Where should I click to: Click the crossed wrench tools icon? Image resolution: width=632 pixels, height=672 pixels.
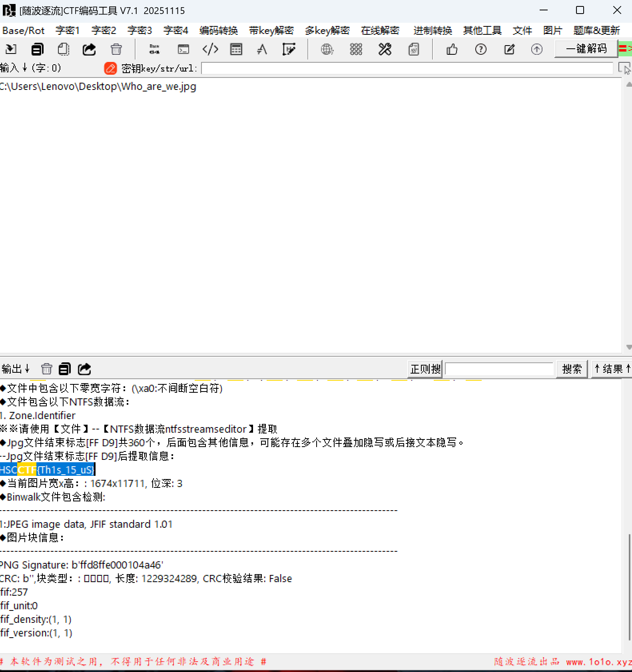click(385, 50)
